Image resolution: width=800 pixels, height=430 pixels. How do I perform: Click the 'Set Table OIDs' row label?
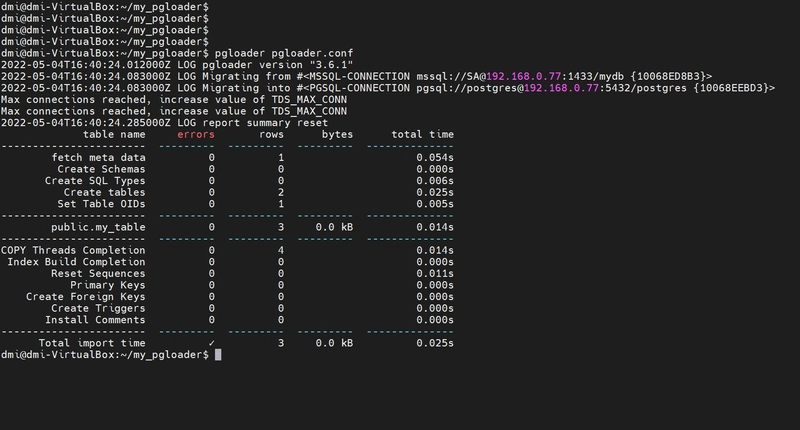(101, 204)
